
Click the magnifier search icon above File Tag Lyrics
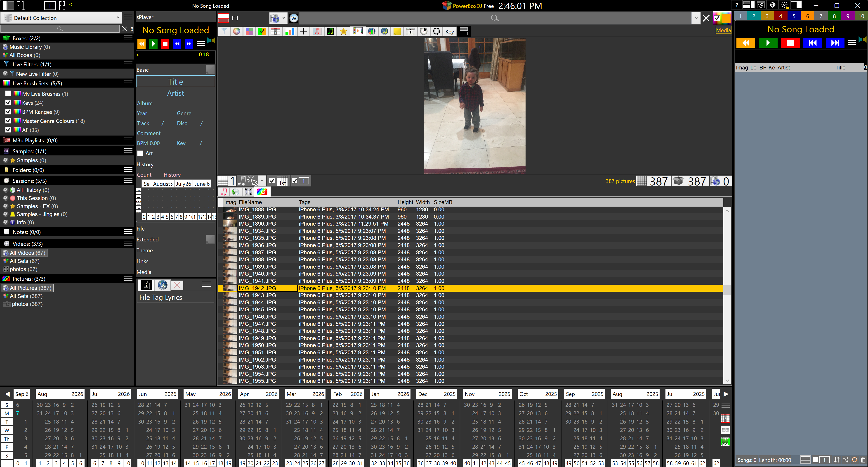point(163,285)
